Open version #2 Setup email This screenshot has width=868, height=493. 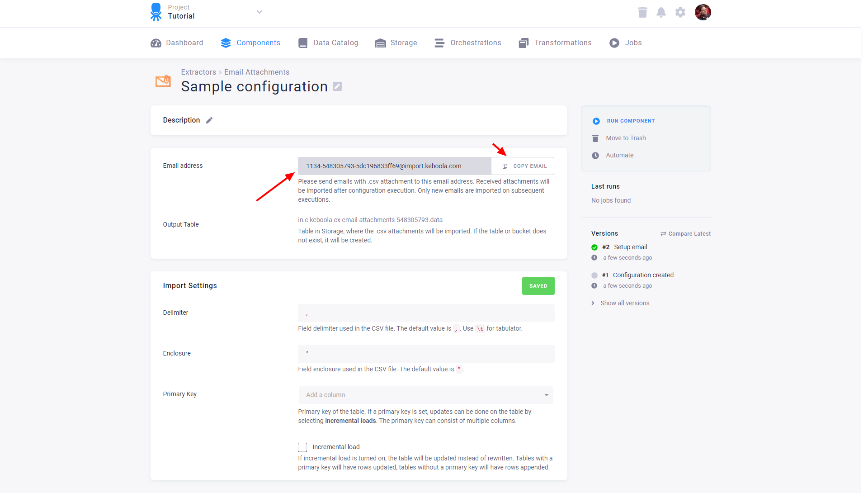625,247
